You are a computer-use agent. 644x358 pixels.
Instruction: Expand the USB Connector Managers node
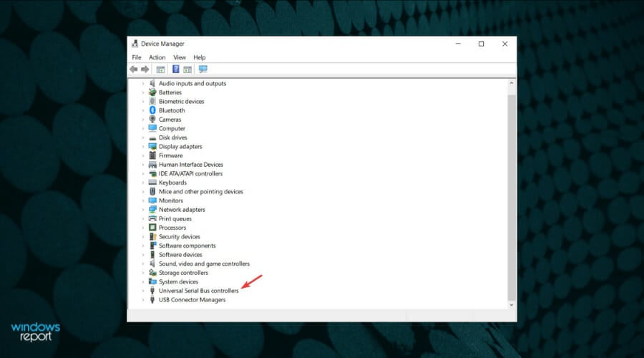point(143,300)
